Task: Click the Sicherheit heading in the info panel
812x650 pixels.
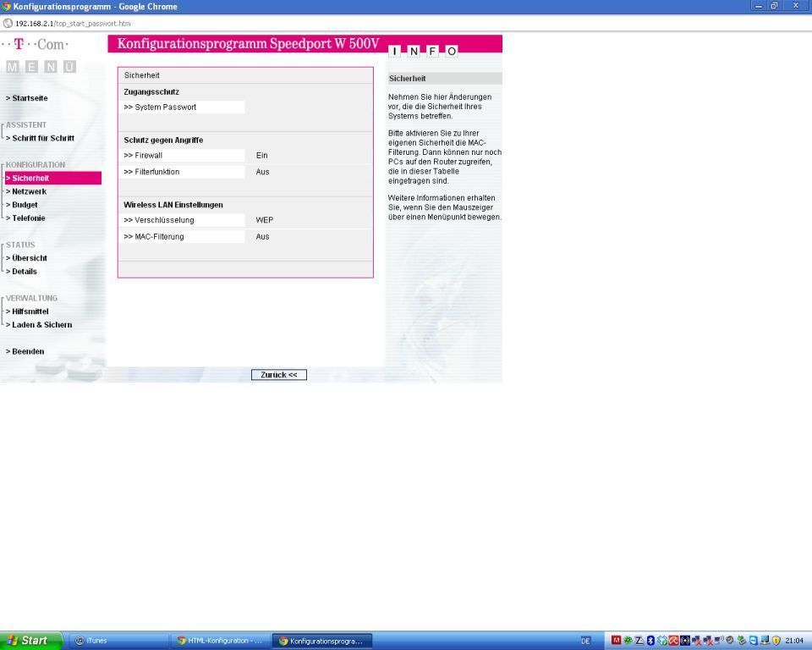Action: 407,79
